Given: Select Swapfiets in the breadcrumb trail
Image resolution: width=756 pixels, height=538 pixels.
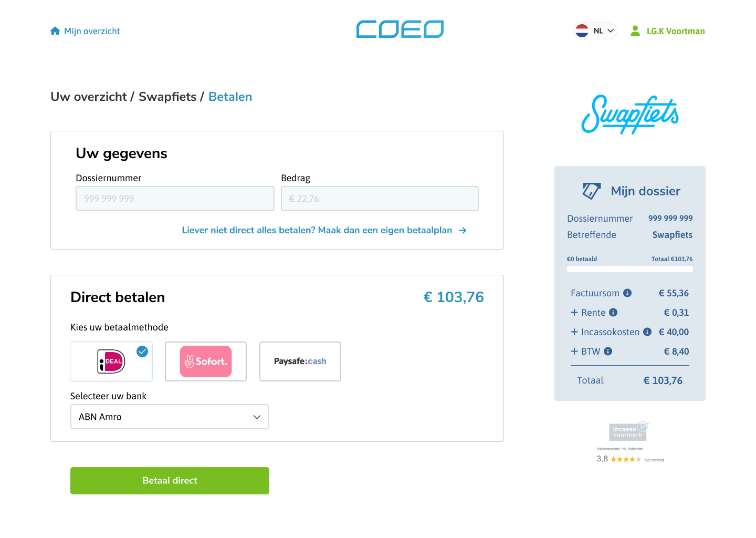Looking at the screenshot, I should (x=167, y=97).
